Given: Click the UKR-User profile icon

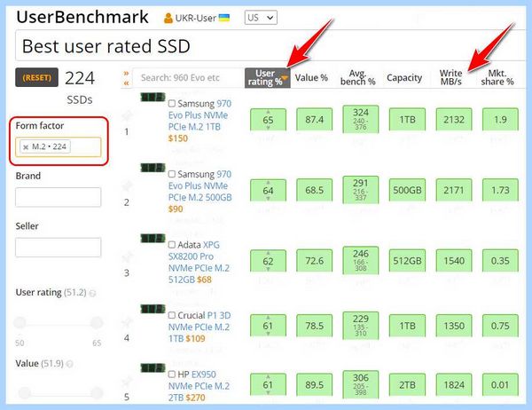Looking at the screenshot, I should click(x=168, y=18).
